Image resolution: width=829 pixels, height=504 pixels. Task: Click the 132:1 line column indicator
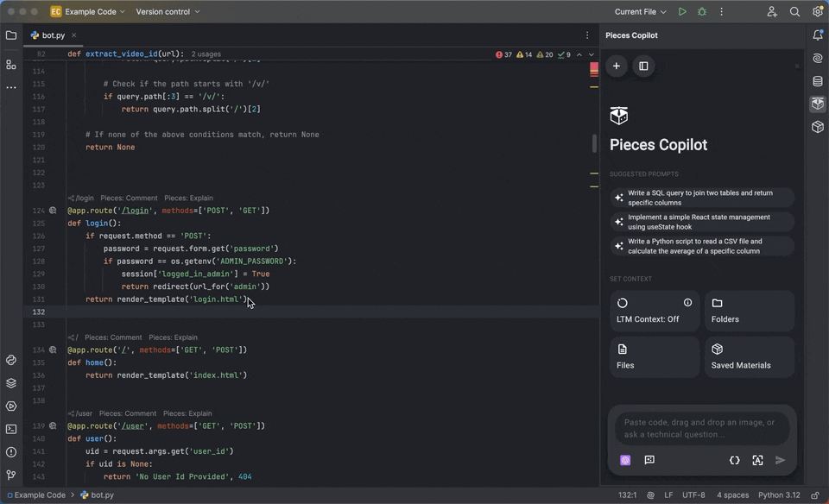click(628, 495)
